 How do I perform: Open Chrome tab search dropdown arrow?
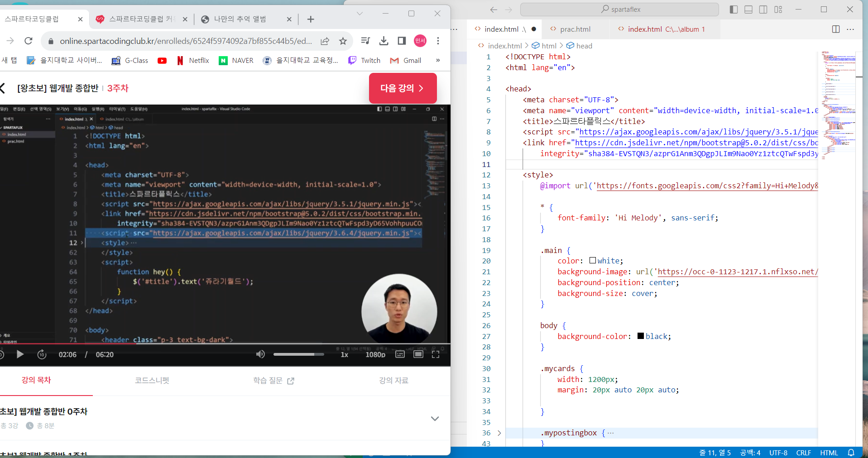(x=360, y=14)
